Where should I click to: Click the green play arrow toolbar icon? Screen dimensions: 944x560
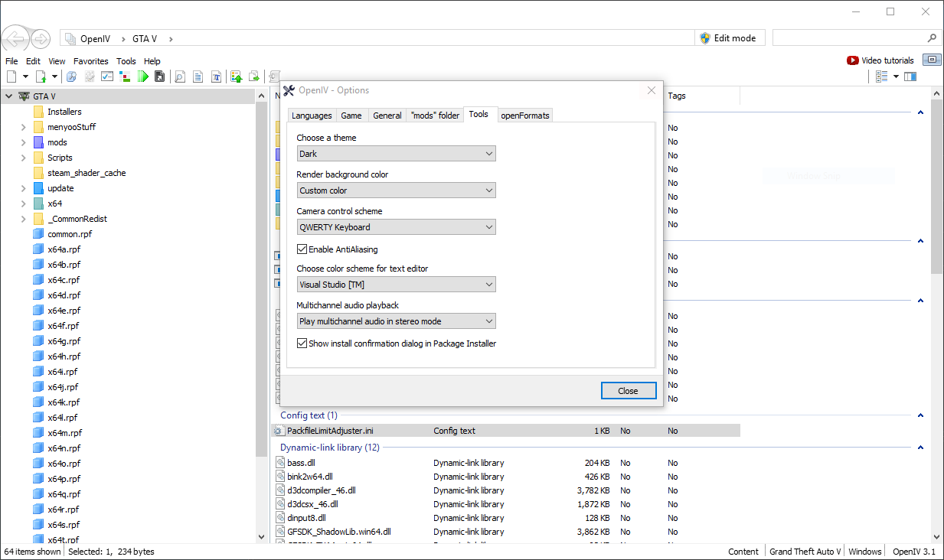[x=142, y=77]
